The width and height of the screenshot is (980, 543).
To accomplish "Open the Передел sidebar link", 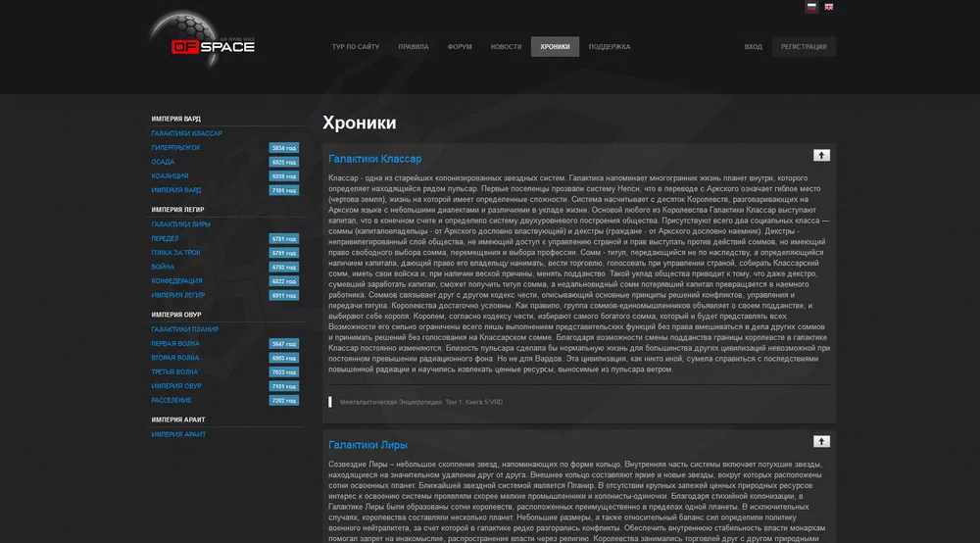I will tap(165, 238).
